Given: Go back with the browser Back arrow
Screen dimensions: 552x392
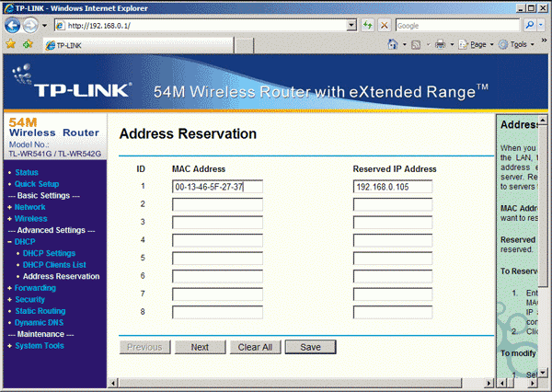Looking at the screenshot, I should coord(13,26).
